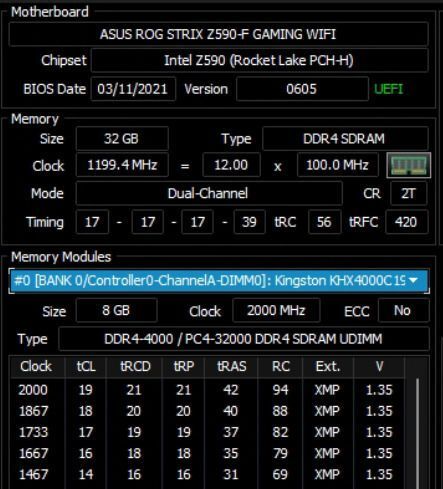Click the multiplier value 12.00

[x=231, y=165]
